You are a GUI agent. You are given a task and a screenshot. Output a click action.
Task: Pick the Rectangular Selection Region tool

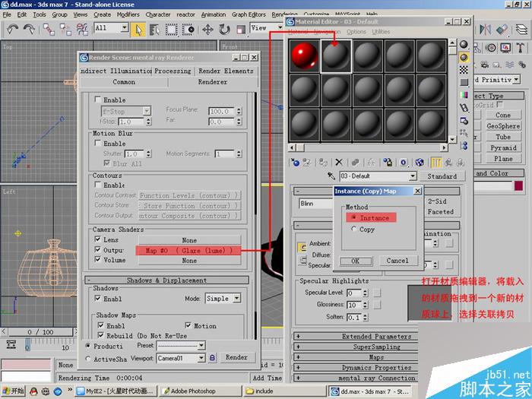coord(171,30)
